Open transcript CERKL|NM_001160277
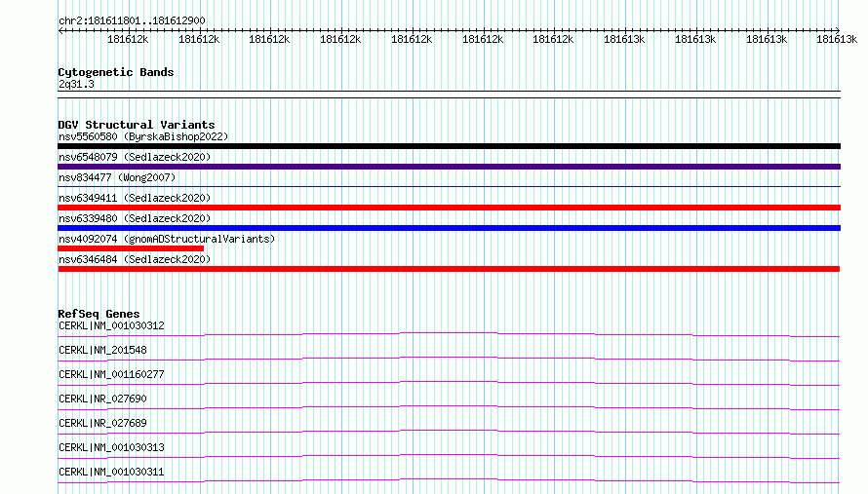This screenshot has height=494, width=868. click(111, 374)
